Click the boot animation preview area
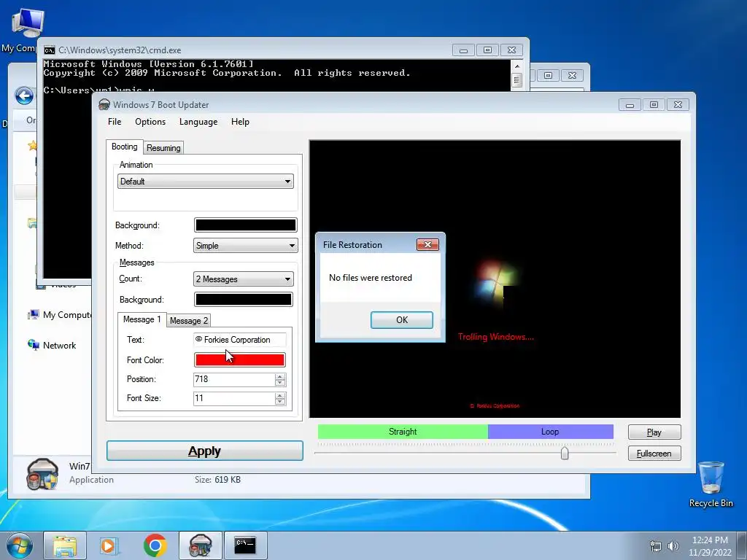 click(x=495, y=279)
